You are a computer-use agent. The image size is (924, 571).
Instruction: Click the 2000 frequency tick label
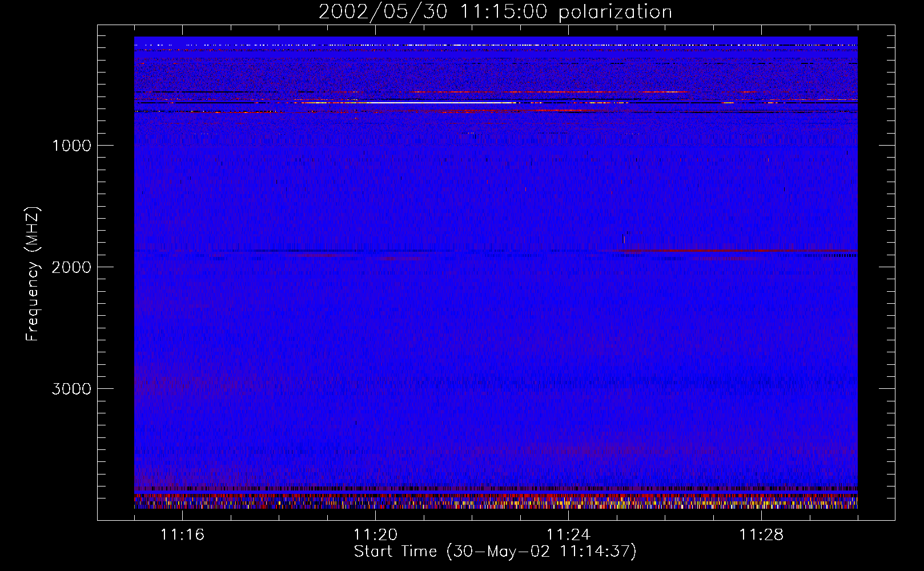71,267
